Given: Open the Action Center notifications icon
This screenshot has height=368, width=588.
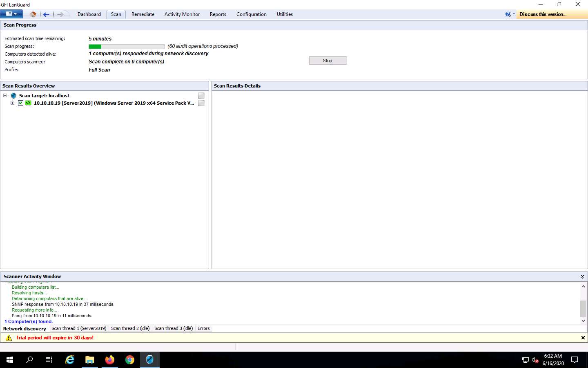Looking at the screenshot, I should [575, 360].
